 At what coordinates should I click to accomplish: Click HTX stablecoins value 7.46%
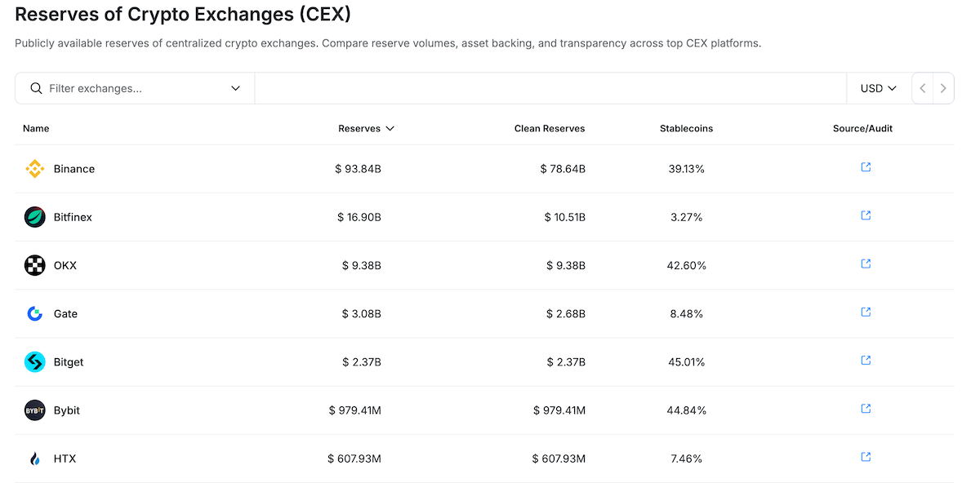coord(686,459)
